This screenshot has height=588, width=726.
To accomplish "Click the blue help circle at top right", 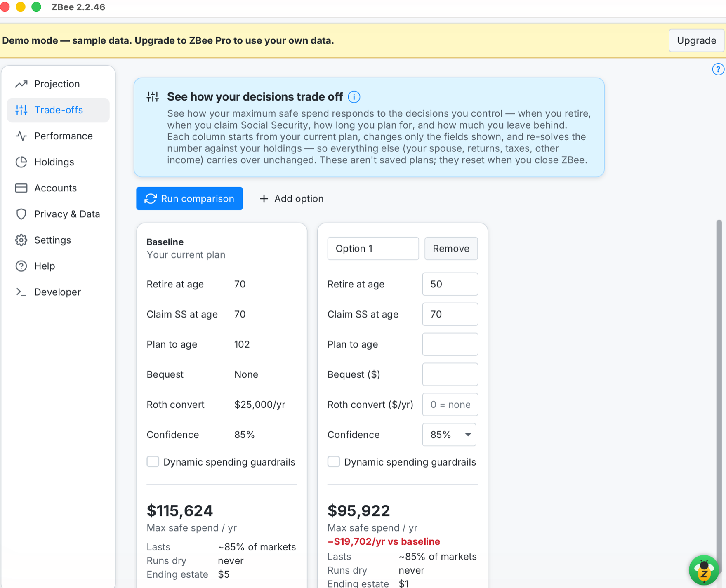I will pos(718,69).
